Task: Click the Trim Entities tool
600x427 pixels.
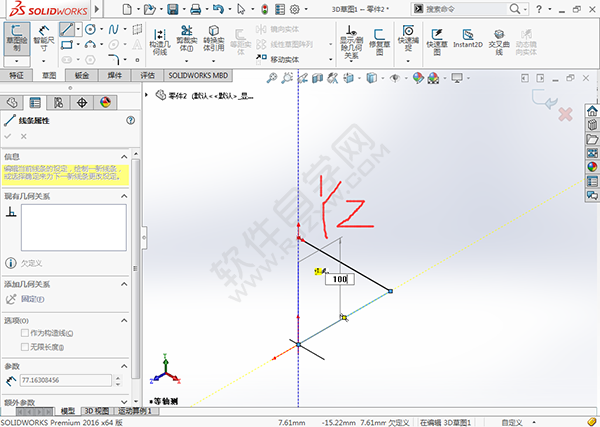Action: coord(186,38)
